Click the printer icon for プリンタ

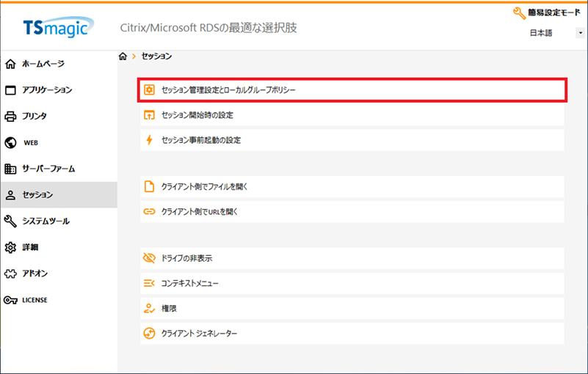tap(10, 116)
